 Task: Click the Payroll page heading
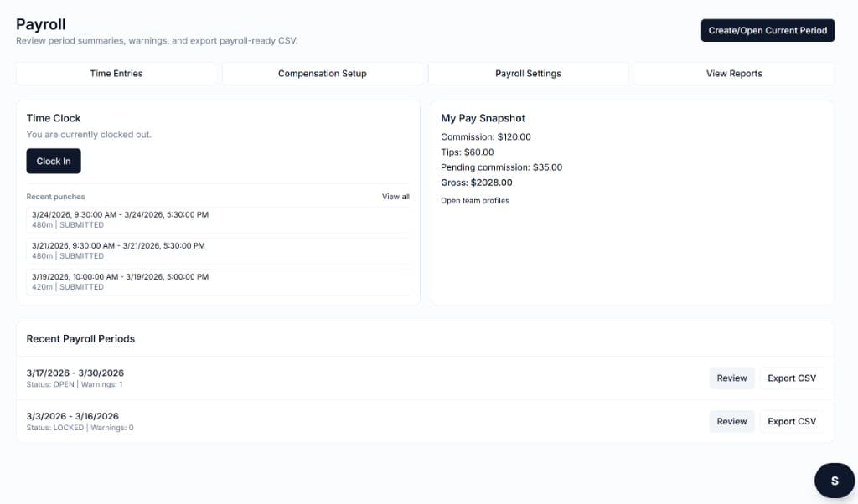[39, 24]
